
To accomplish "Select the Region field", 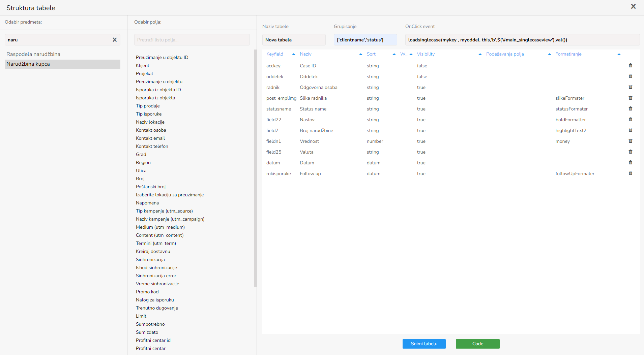I will coord(143,163).
